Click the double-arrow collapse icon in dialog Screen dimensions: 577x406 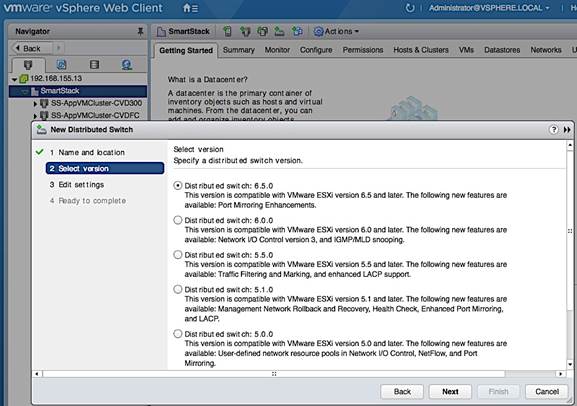[x=567, y=130]
